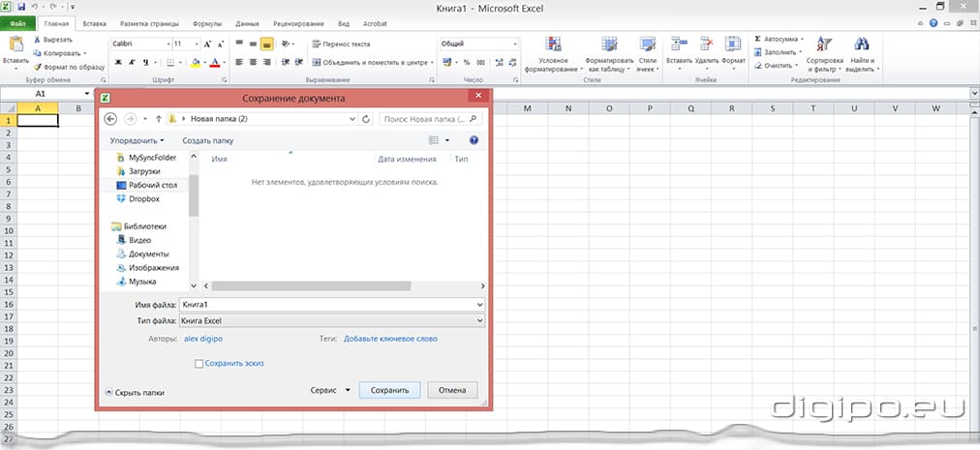Expand the 'Тип файла' dropdown

coord(479,320)
